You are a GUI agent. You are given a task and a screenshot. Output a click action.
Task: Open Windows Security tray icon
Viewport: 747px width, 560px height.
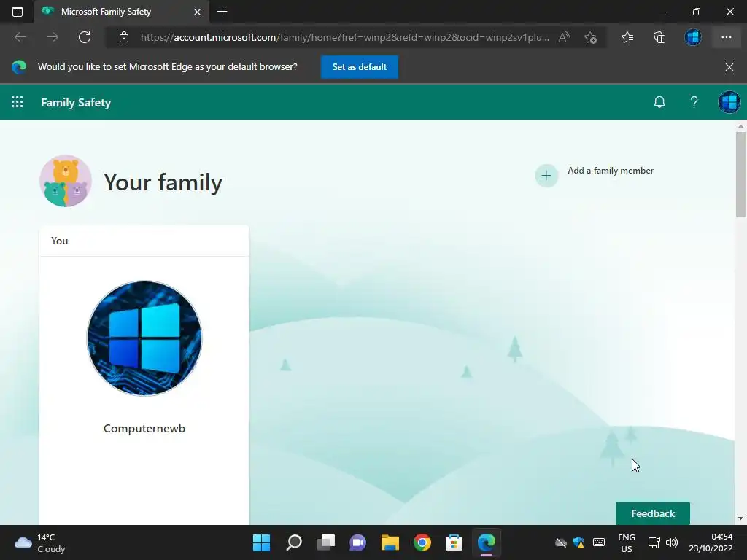pos(578,542)
